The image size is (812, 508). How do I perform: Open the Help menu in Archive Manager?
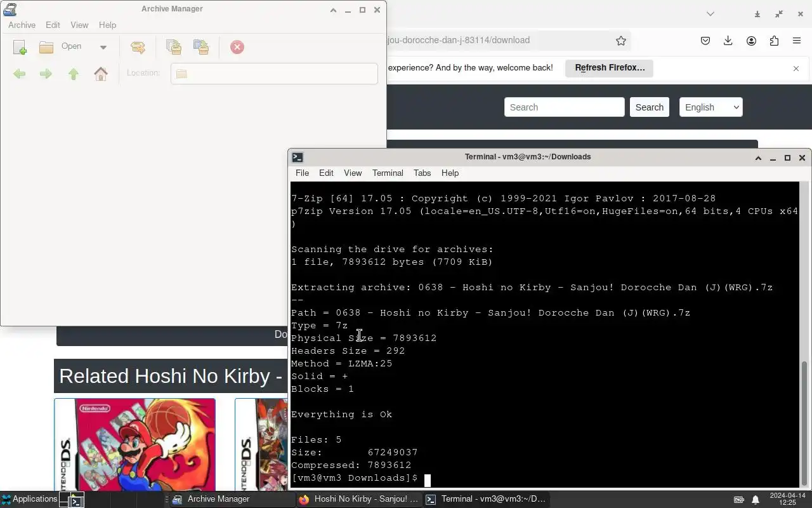coord(107,25)
